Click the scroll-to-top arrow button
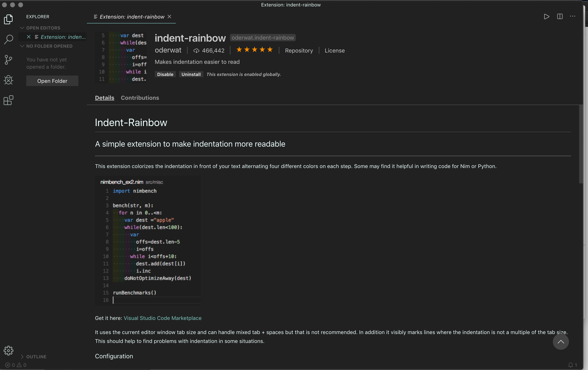Image resolution: width=588 pixels, height=370 pixels. click(561, 342)
